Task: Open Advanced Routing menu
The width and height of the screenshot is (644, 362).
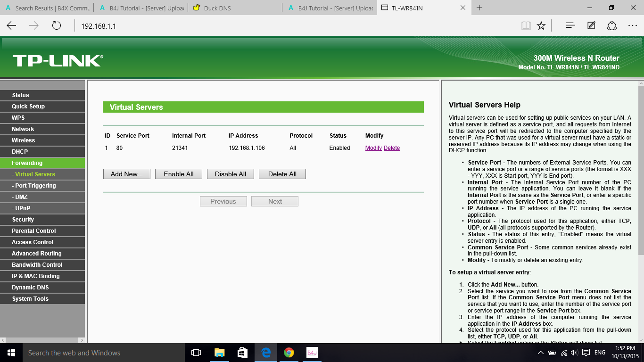Action: [42, 254]
